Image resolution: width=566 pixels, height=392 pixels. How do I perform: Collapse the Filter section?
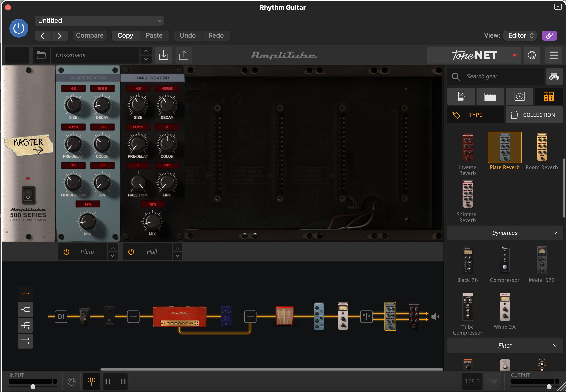505,346
